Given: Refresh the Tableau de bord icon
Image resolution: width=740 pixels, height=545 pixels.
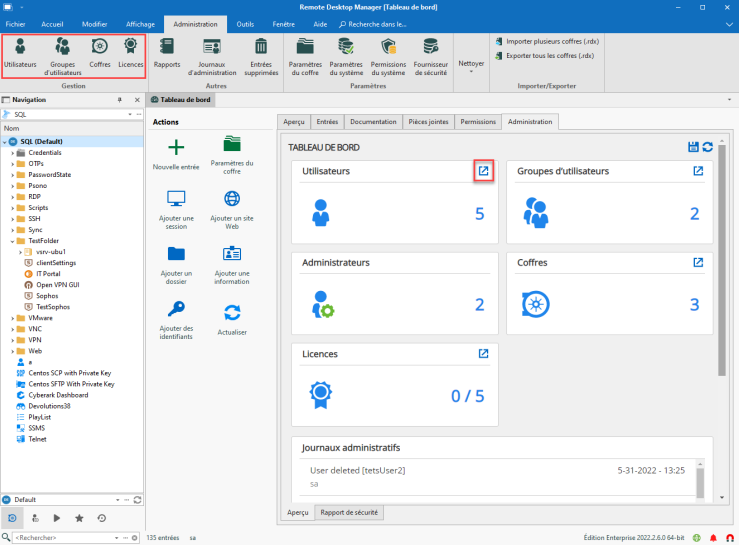Looking at the screenshot, I should tap(707, 147).
